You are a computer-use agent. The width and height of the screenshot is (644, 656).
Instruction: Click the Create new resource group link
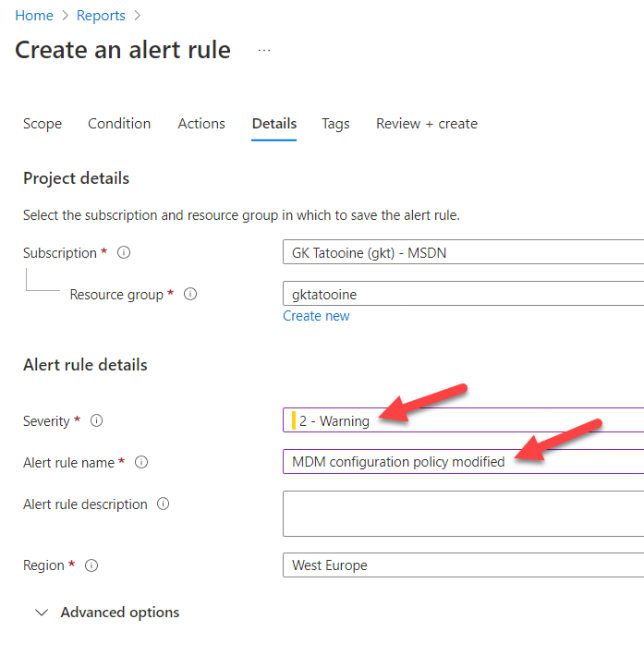(x=316, y=316)
